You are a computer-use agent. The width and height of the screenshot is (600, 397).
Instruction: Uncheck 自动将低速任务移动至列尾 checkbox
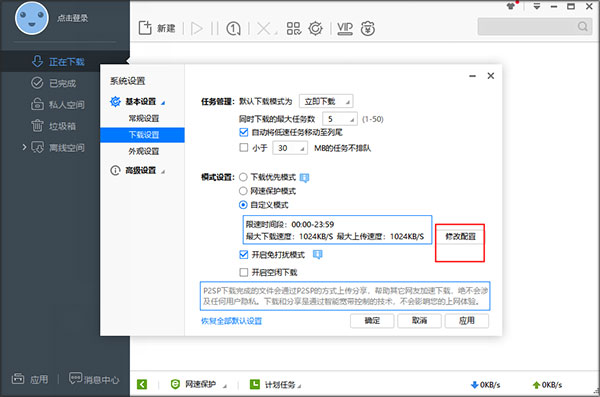point(243,132)
